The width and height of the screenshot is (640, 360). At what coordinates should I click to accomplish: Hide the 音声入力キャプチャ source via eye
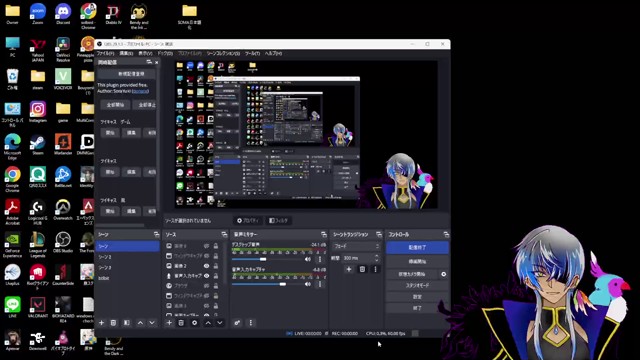pos(207,276)
